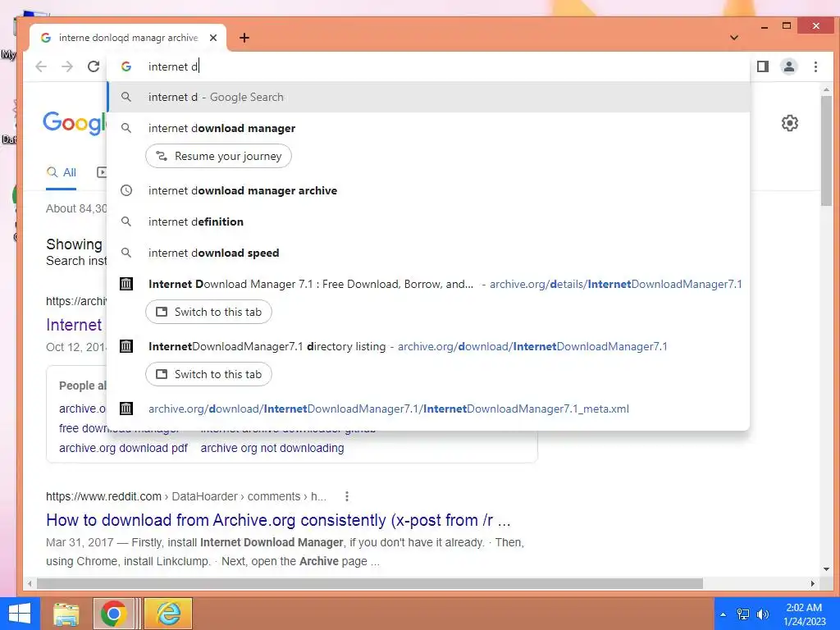This screenshot has width=840, height=630.
Task: Open 'How to download from Archive.org consistently' result
Action: tap(278, 520)
